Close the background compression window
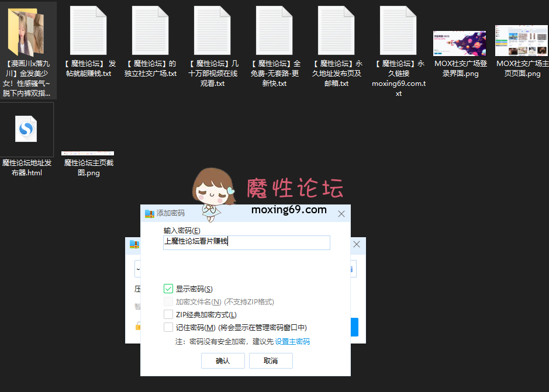549x392 pixels. [357, 244]
